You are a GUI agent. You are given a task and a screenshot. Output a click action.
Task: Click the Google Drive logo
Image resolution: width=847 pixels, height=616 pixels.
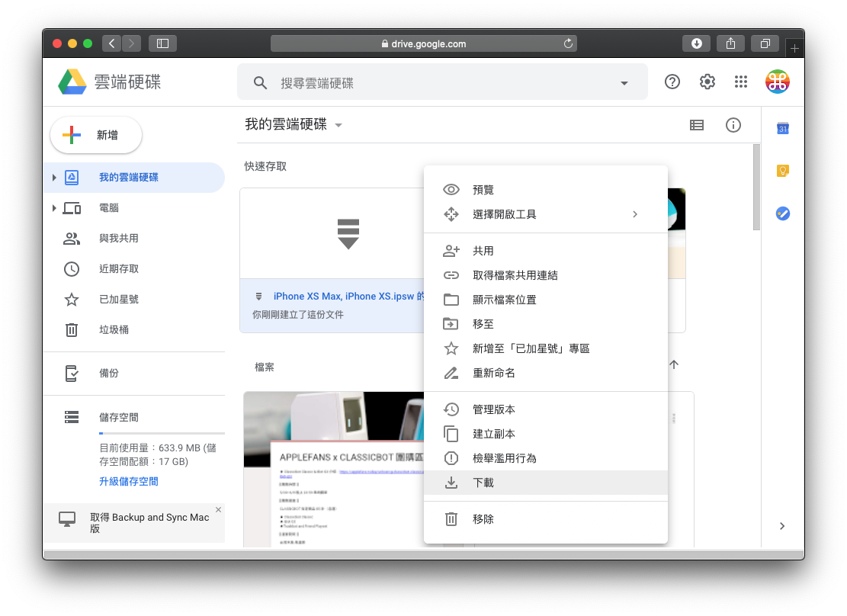pos(72,82)
